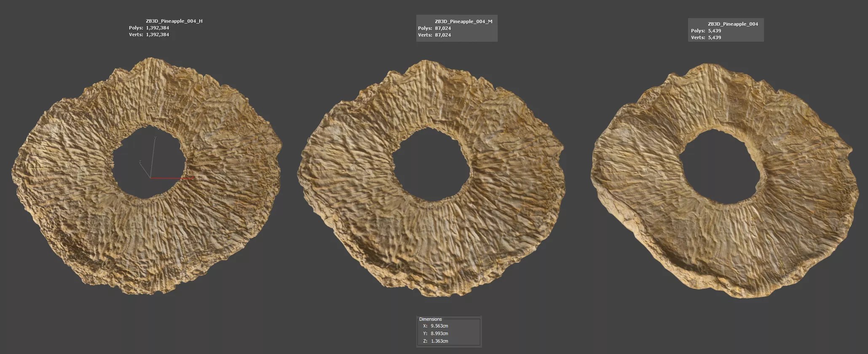Viewport: 868px width, 354px height.
Task: Click the Y dimension value 8.993cm
Action: [x=439, y=333]
